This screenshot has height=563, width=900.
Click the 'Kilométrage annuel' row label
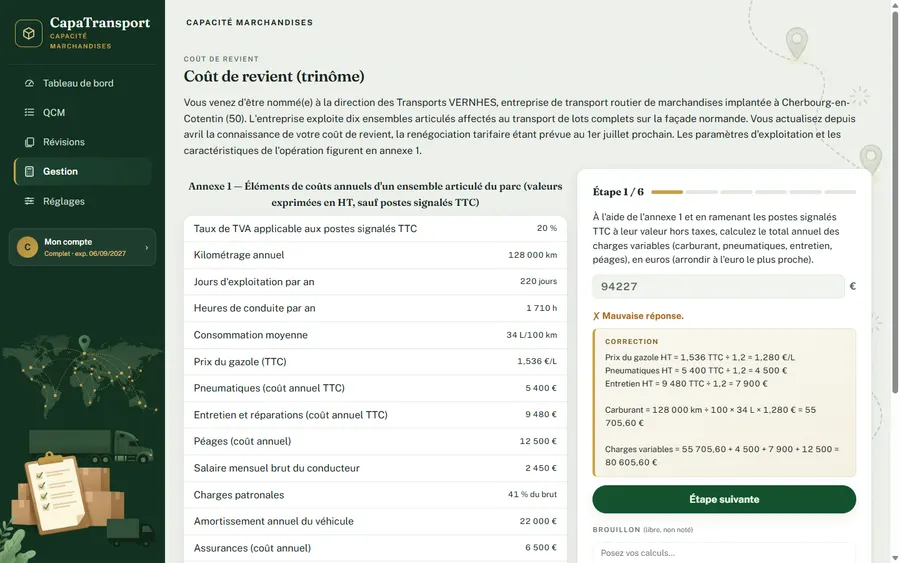(x=239, y=255)
